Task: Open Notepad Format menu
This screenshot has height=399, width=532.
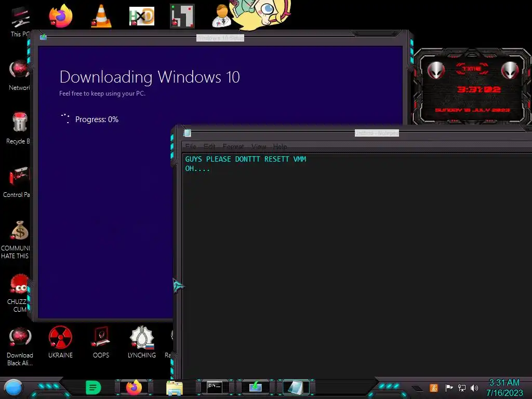Action: tap(233, 147)
